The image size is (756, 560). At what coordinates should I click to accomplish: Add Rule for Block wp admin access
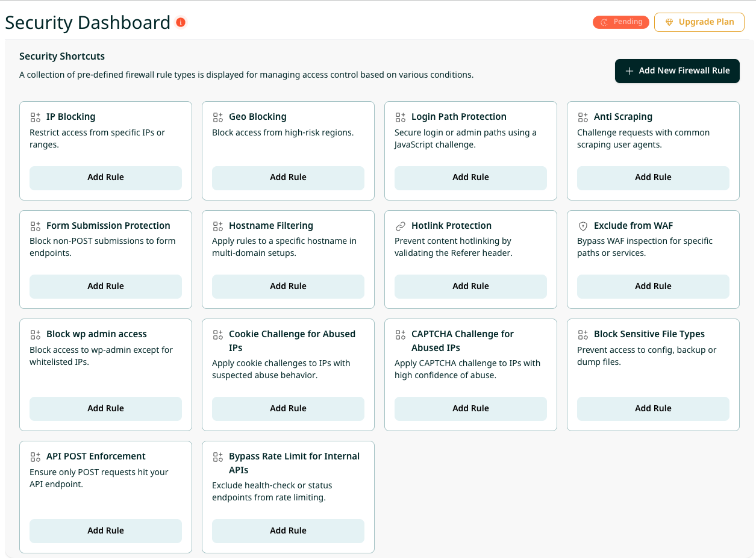coord(105,408)
